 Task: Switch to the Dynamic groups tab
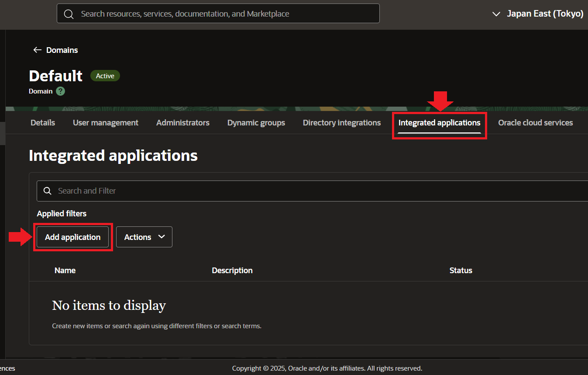(x=256, y=123)
